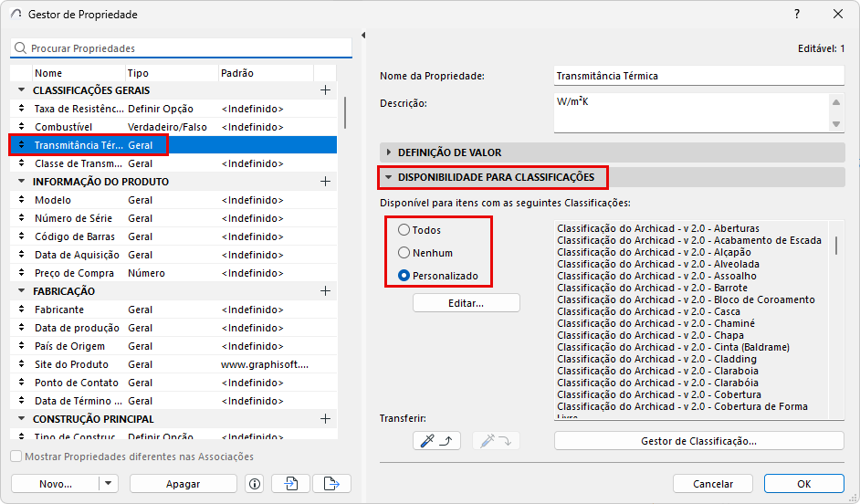Click reorder handle of Código de Barras row
Screen dimensions: 860x504
point(21,236)
